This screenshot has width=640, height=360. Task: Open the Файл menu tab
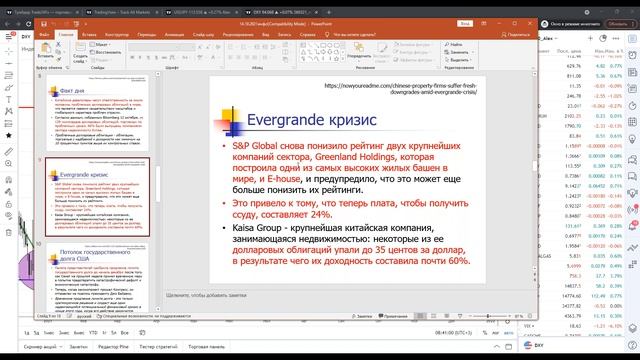44,35
